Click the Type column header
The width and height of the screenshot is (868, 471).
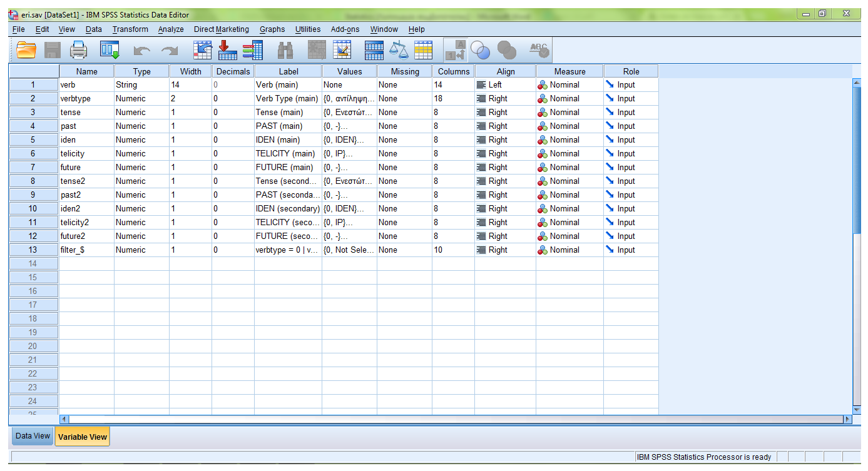(142, 71)
